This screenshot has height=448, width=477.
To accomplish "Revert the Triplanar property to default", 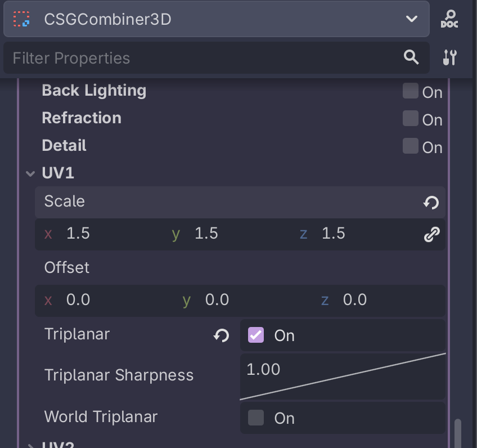I will [221, 335].
